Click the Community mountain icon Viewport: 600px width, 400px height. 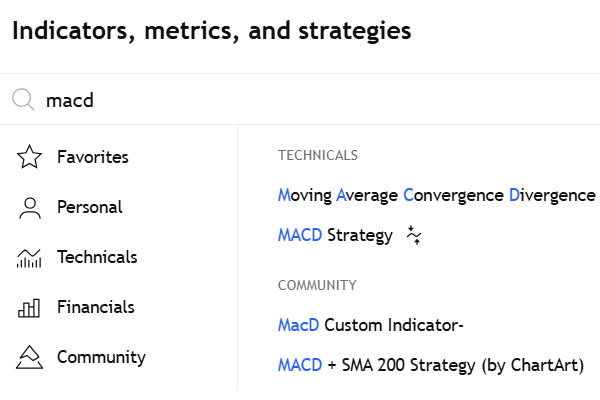pos(30,357)
